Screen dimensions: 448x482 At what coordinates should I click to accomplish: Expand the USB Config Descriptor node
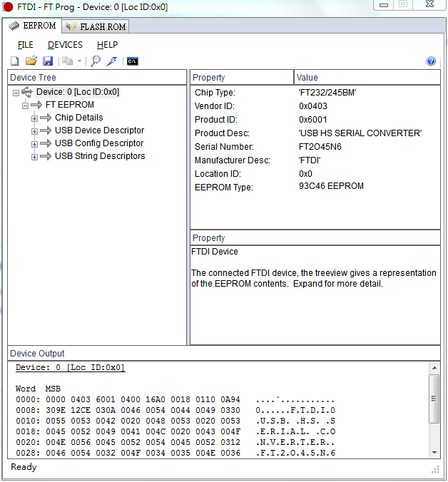pyautogui.click(x=34, y=144)
